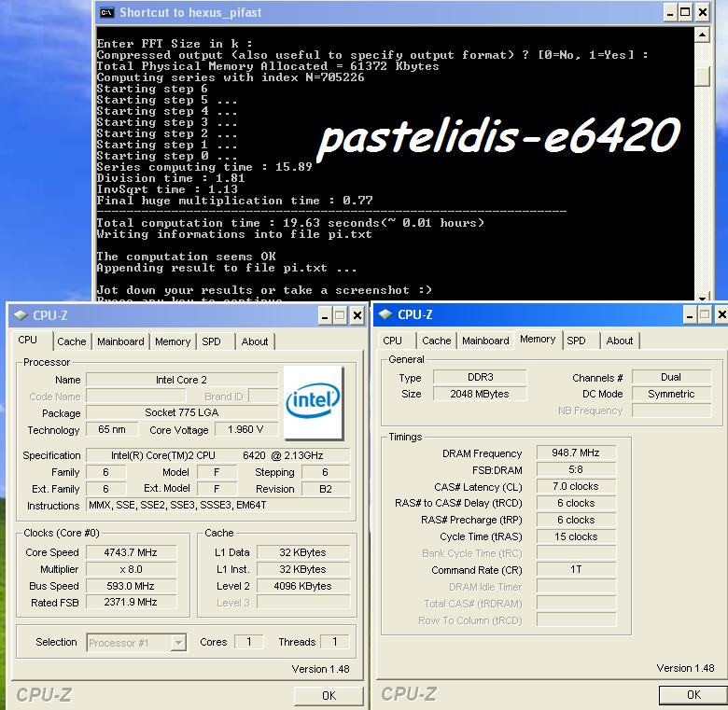This screenshot has height=710, width=728.
Task: Click the command prompt scrollbar thumb
Action: tap(702, 77)
